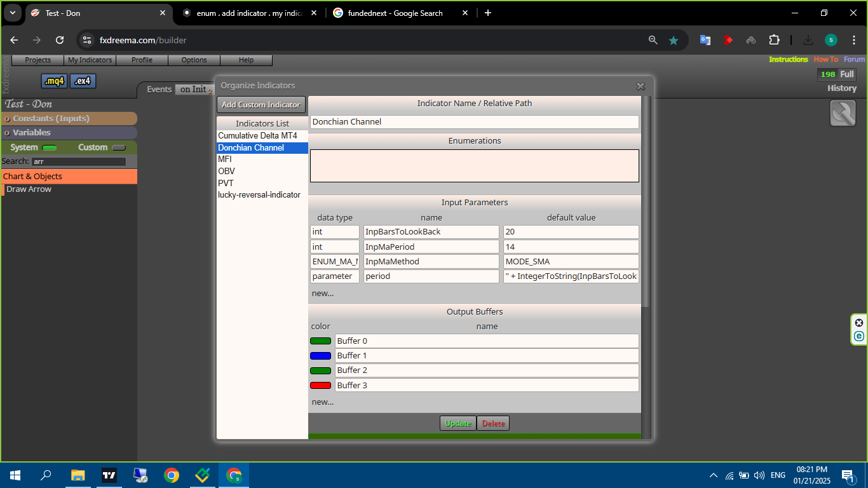Open the tab search dropdown arrow

point(13,13)
